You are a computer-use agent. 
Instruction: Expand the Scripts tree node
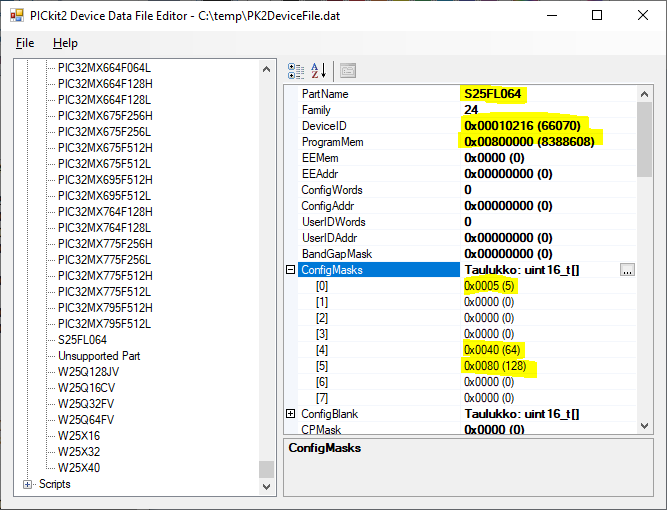[28, 484]
